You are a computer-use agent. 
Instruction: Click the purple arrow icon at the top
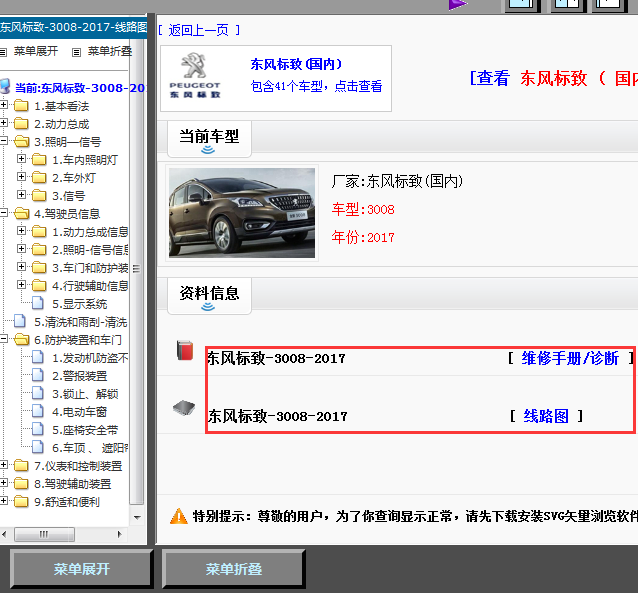tap(458, 5)
